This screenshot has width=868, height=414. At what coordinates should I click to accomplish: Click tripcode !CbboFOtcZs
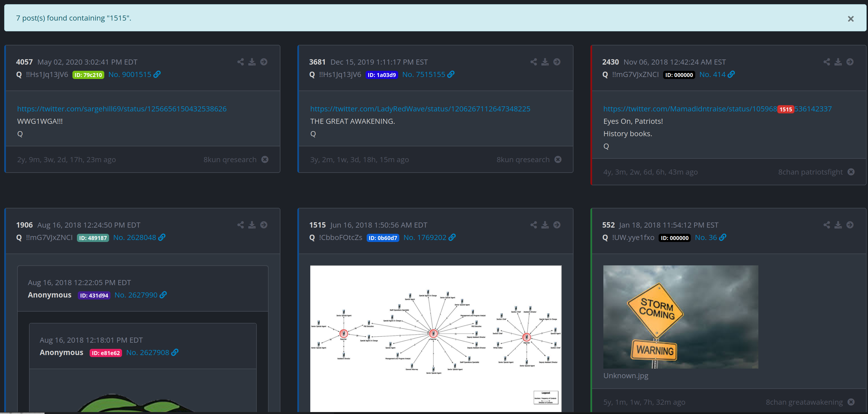pyautogui.click(x=341, y=238)
